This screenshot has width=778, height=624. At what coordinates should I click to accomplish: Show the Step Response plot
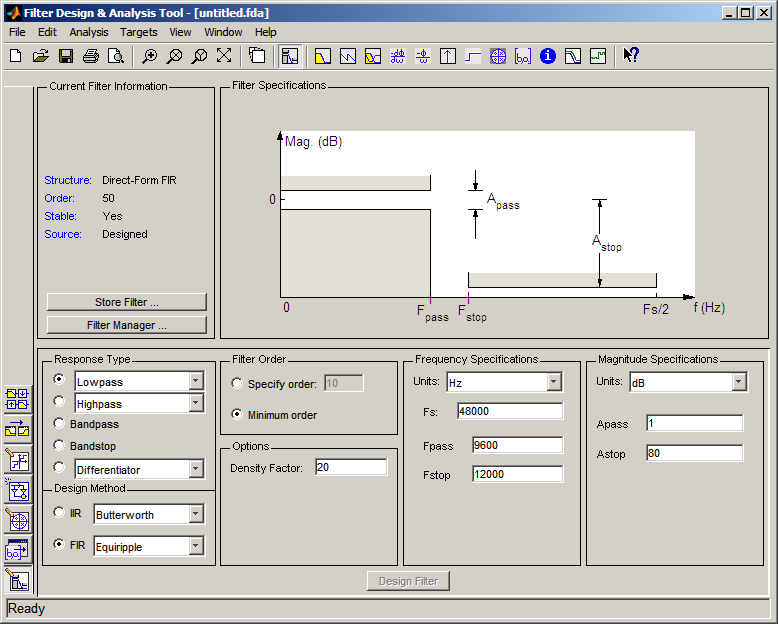473,56
